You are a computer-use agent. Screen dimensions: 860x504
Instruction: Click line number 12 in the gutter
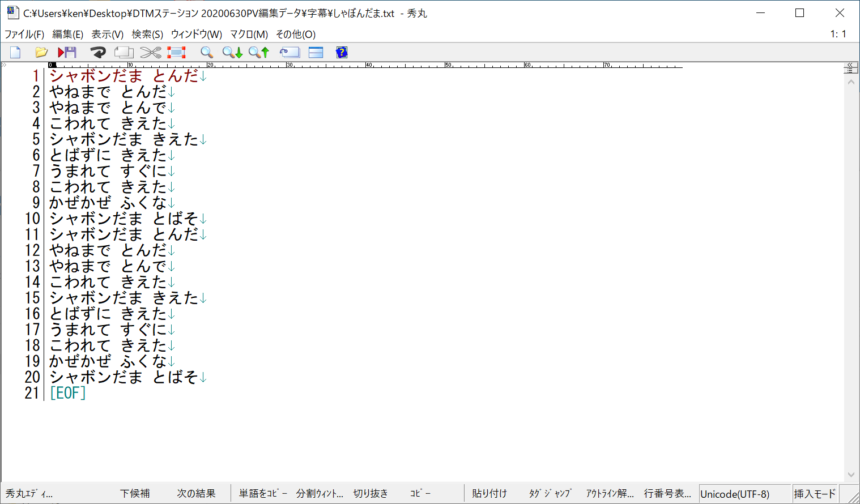point(32,250)
